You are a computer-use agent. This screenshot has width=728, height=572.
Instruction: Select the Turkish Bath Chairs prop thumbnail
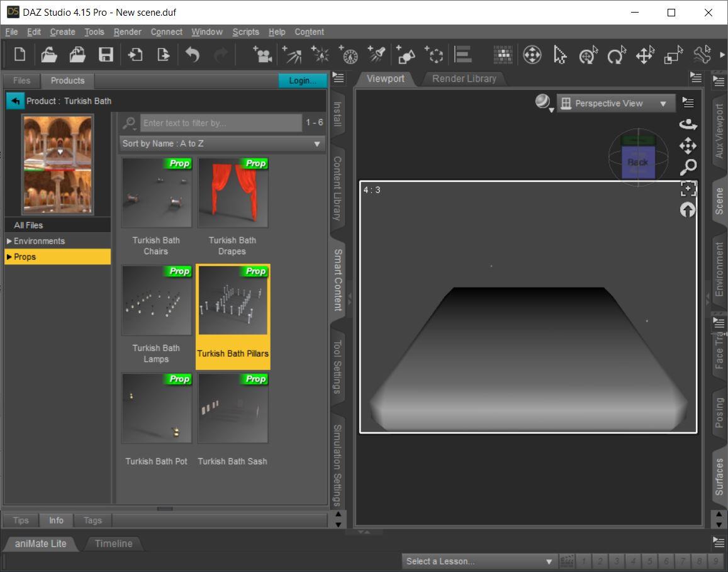click(x=157, y=192)
